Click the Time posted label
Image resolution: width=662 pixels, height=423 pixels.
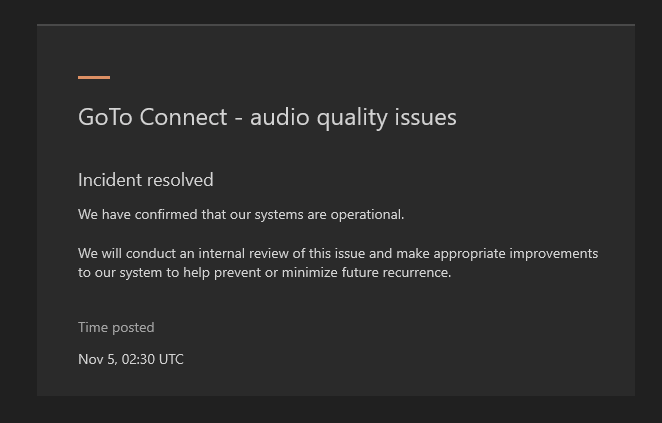pos(116,328)
